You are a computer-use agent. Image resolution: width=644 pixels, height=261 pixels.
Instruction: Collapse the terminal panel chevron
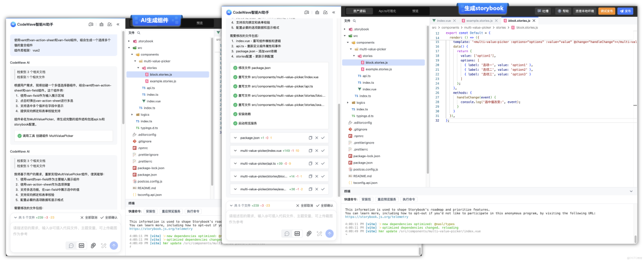coord(631,191)
